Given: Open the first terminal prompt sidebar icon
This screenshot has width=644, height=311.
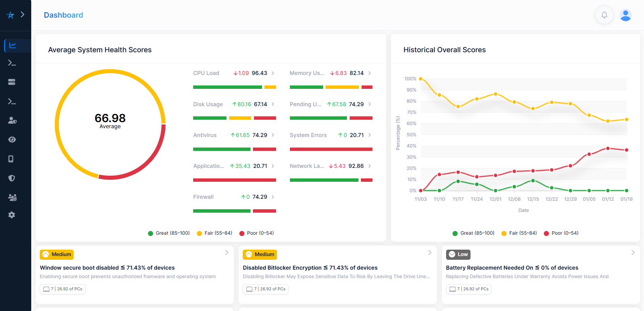Looking at the screenshot, I should click(x=12, y=63).
